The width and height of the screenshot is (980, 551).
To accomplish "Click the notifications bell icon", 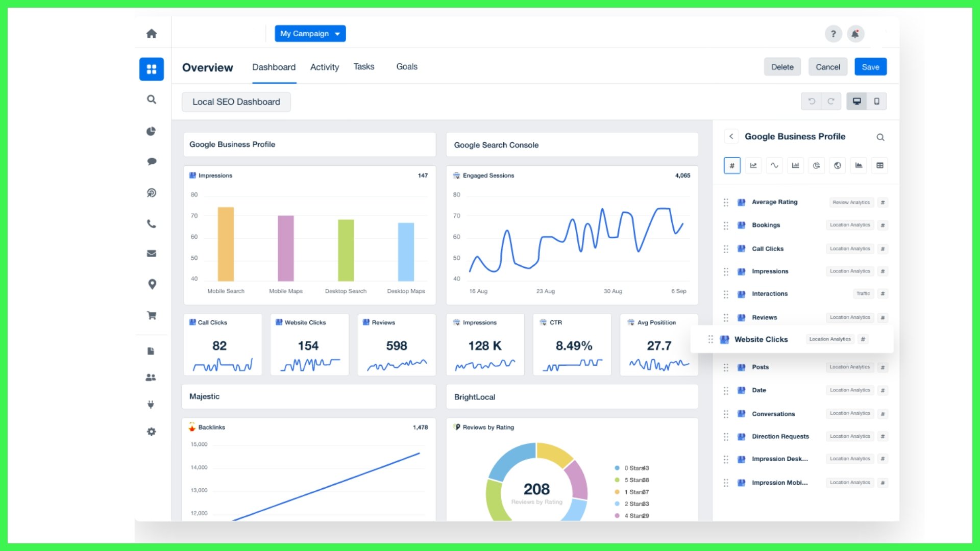I will [x=855, y=34].
